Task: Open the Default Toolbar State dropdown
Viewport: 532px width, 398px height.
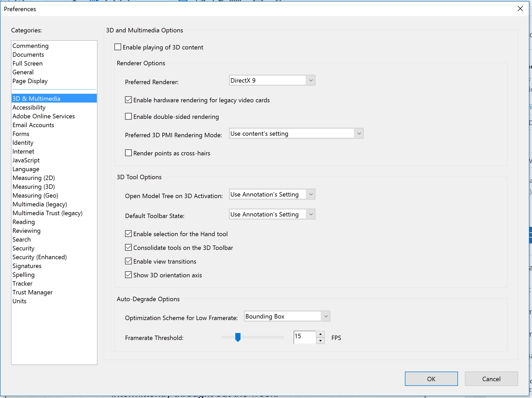Action: [310, 214]
